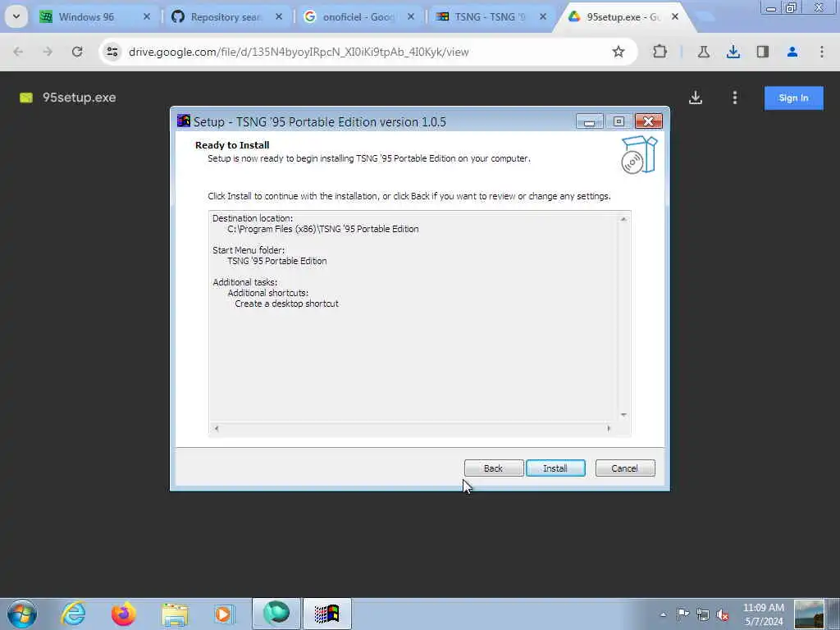The width and height of the screenshot is (840, 630).
Task: Click the green file type icon beside 95setup.exe
Action: click(x=26, y=98)
